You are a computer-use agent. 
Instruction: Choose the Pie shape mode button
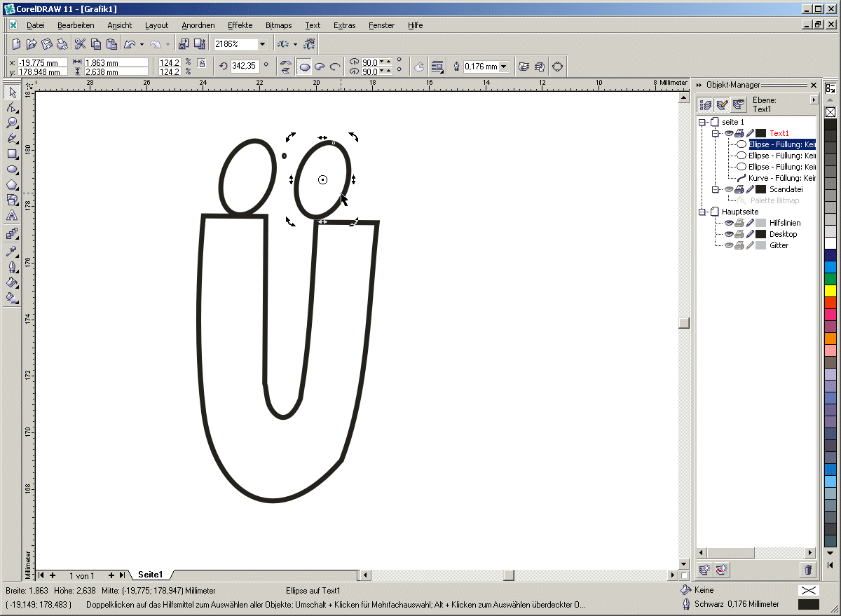(x=320, y=67)
